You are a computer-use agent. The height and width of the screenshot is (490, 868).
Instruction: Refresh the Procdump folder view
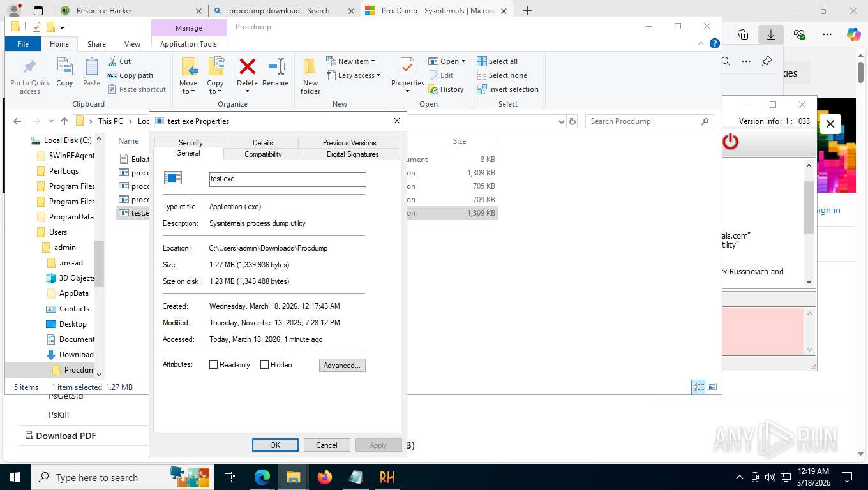click(572, 121)
